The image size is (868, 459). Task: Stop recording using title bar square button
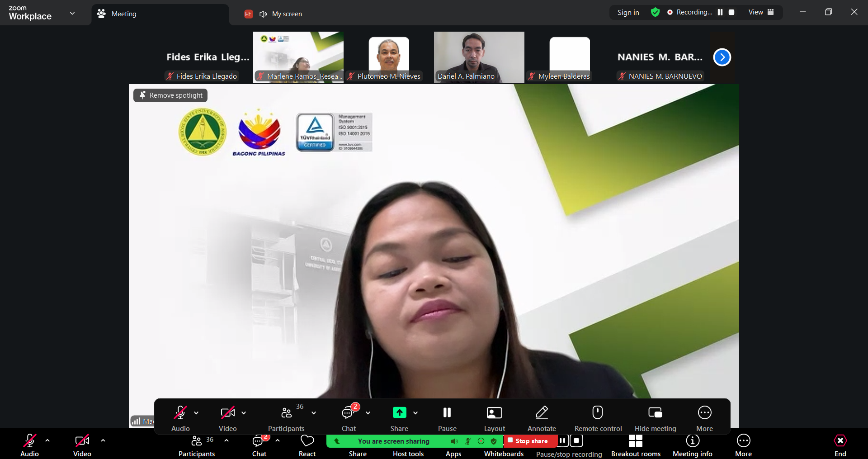click(x=731, y=12)
